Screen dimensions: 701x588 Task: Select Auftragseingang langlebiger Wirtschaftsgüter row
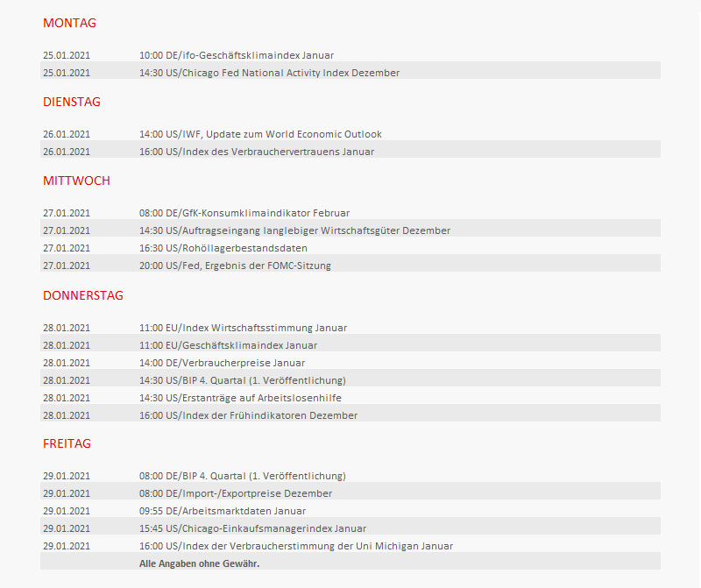[x=294, y=230]
